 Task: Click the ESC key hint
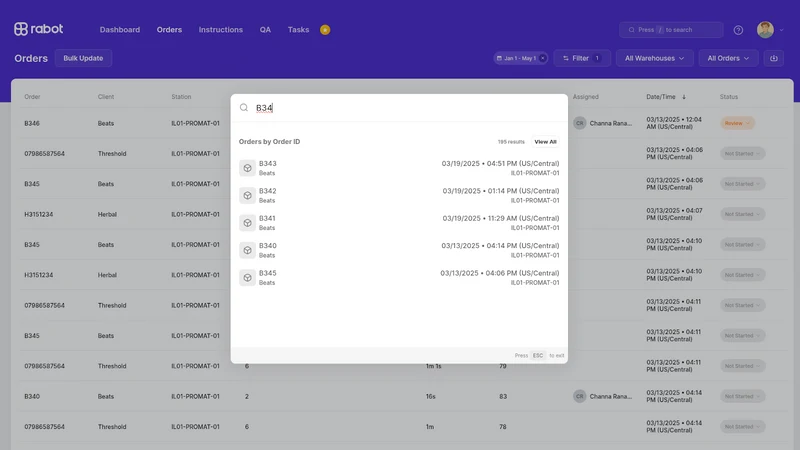(x=538, y=356)
